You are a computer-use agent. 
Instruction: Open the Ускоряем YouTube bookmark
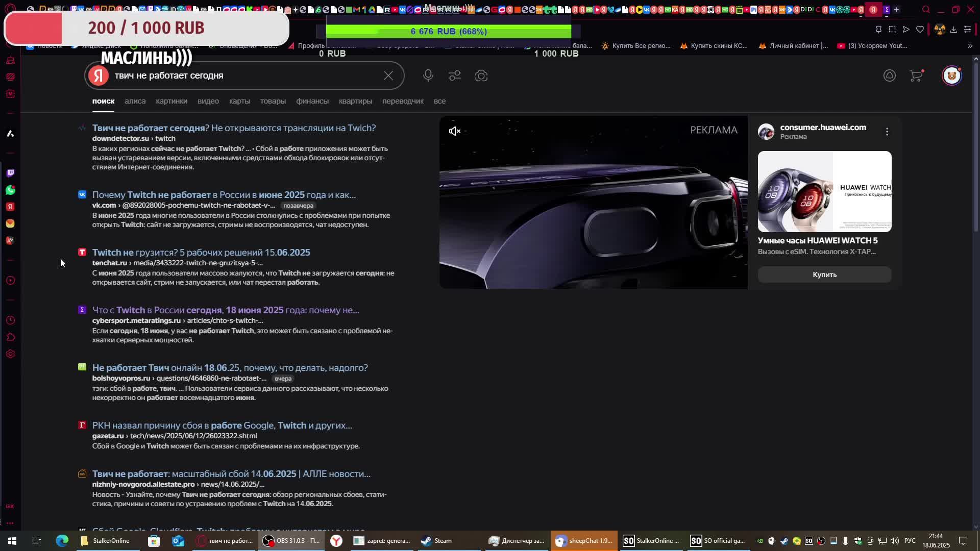(872, 46)
